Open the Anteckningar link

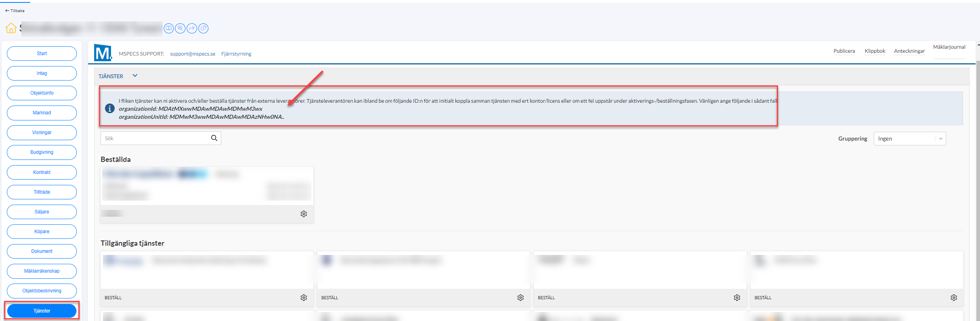click(x=909, y=51)
